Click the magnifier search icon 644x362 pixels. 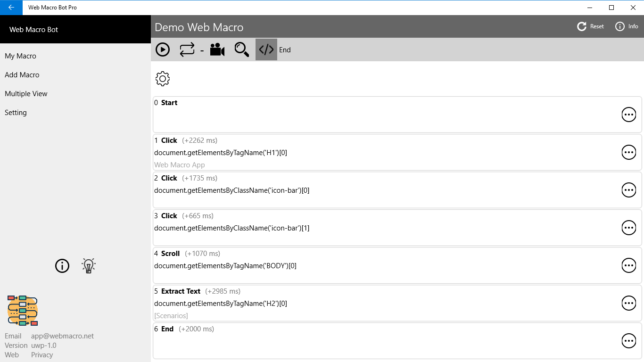point(241,49)
